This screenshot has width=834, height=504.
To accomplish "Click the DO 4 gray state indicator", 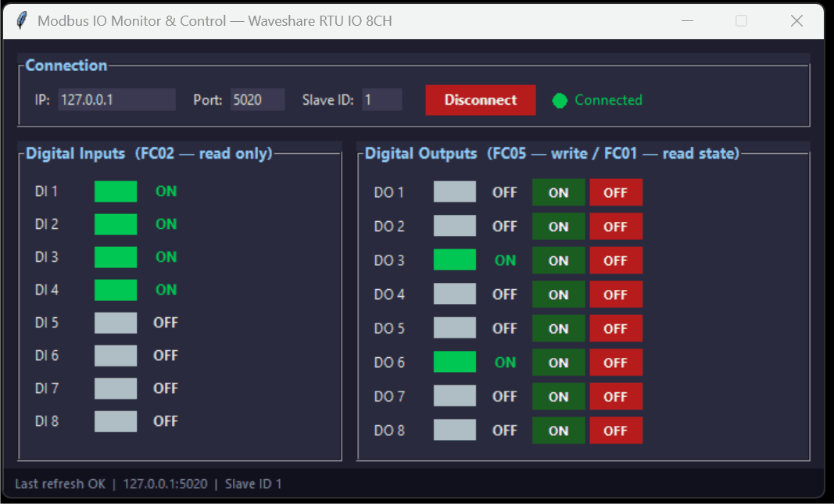I will (x=455, y=294).
